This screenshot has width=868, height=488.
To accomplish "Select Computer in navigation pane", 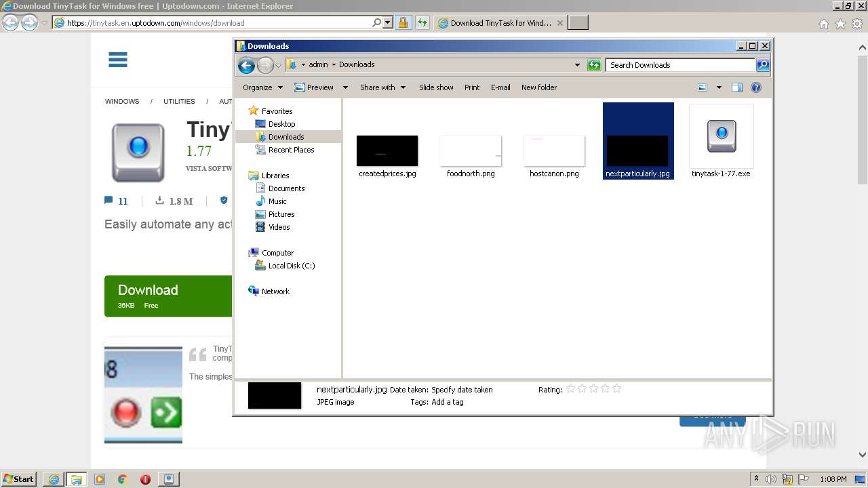I will pos(277,253).
